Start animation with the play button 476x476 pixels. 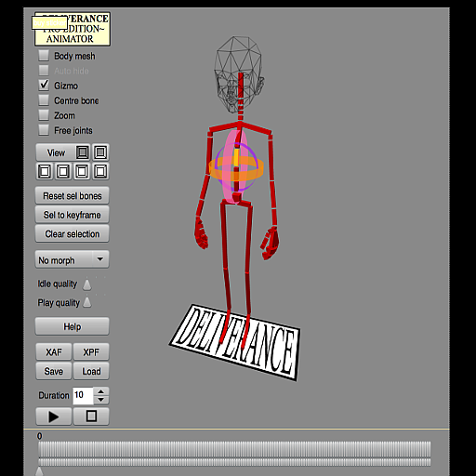point(54,416)
